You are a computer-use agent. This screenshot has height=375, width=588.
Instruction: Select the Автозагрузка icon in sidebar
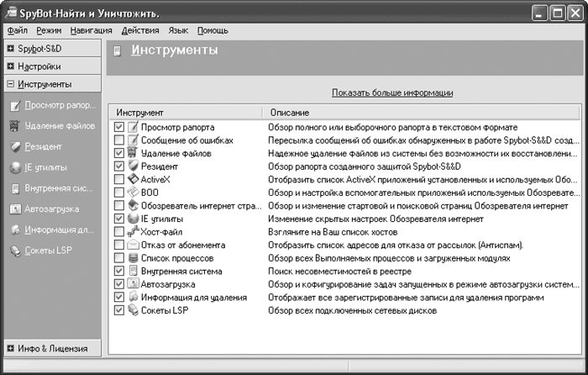tap(15, 209)
